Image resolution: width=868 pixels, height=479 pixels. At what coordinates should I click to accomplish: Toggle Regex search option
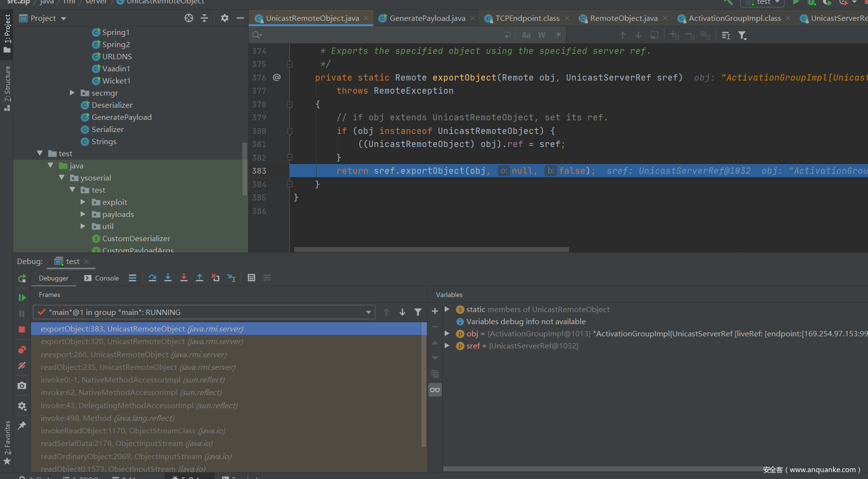558,35
